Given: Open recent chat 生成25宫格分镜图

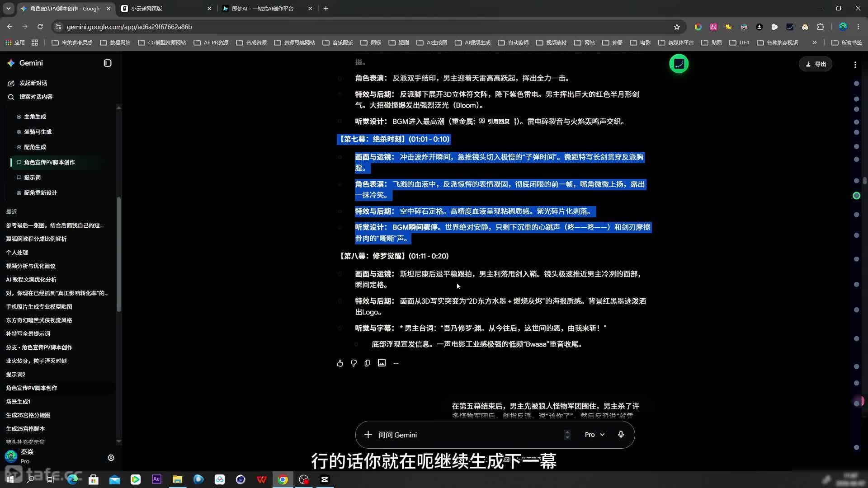Looking at the screenshot, I should (28, 415).
